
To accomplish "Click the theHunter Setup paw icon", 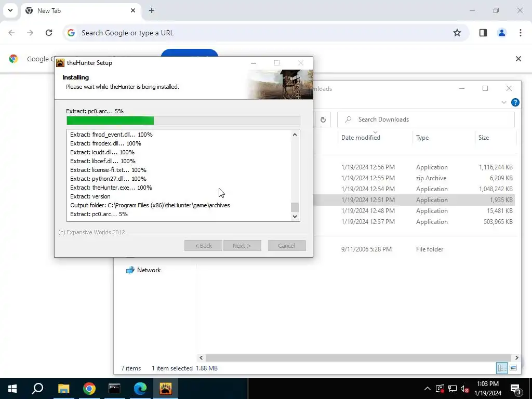I will 60,63.
